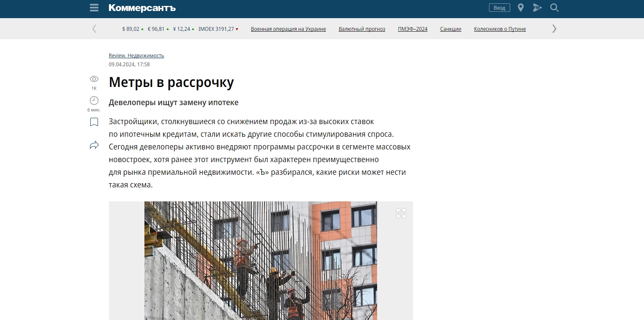644x320 pixels.
Task: Open the 'Валютный прогноз' link
Action: (x=362, y=29)
